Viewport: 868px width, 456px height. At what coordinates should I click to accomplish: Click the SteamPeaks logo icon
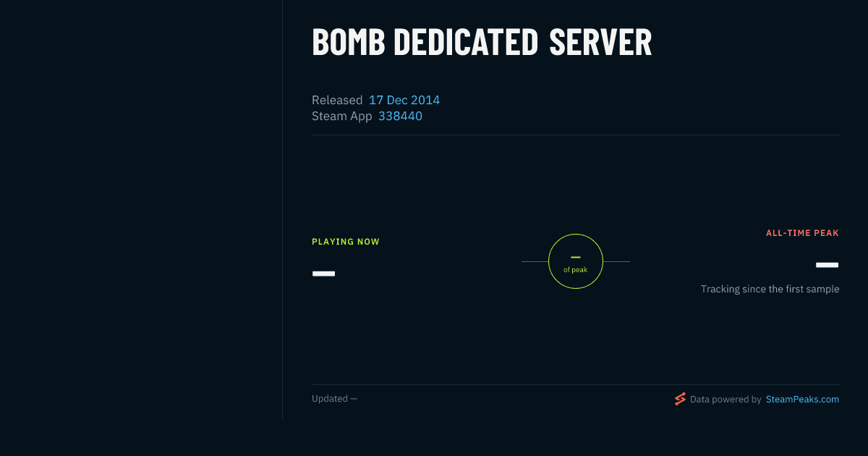click(680, 399)
